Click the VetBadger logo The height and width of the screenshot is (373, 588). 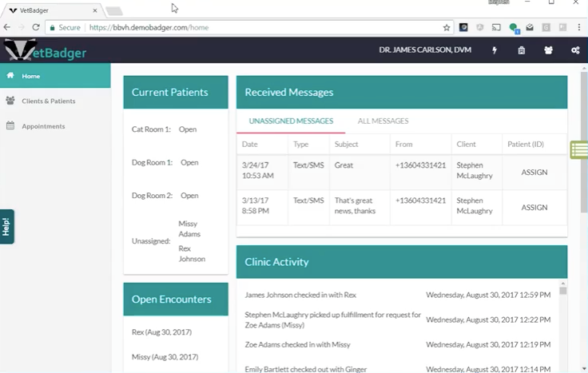(x=45, y=50)
